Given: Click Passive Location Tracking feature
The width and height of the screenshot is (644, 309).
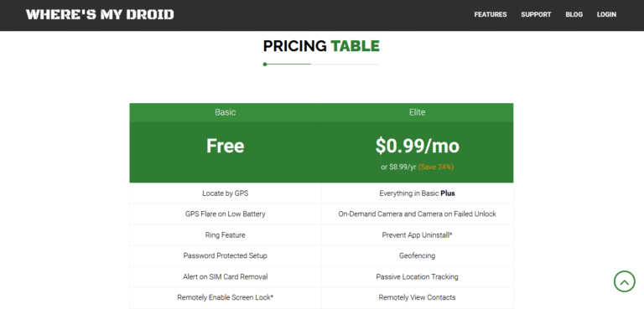Looking at the screenshot, I should pos(418,276).
